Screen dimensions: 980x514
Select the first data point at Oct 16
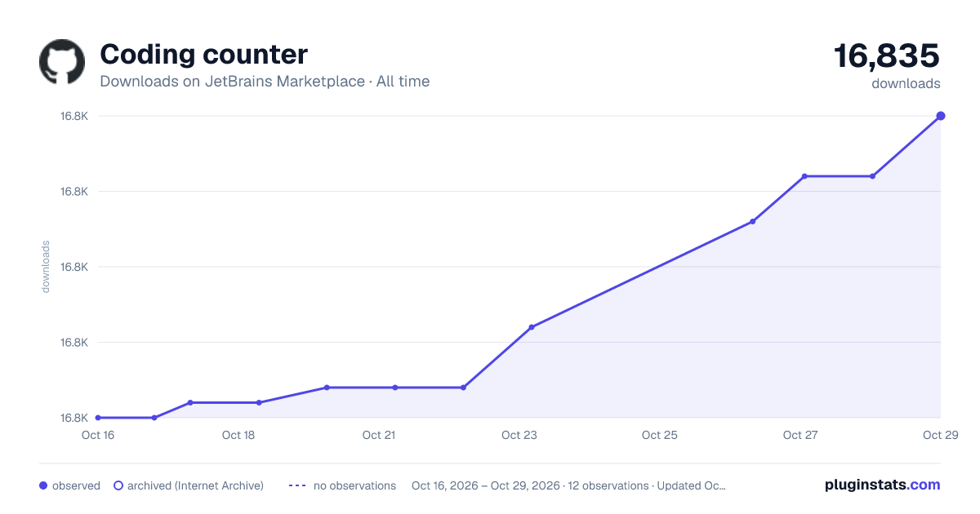tap(98, 418)
